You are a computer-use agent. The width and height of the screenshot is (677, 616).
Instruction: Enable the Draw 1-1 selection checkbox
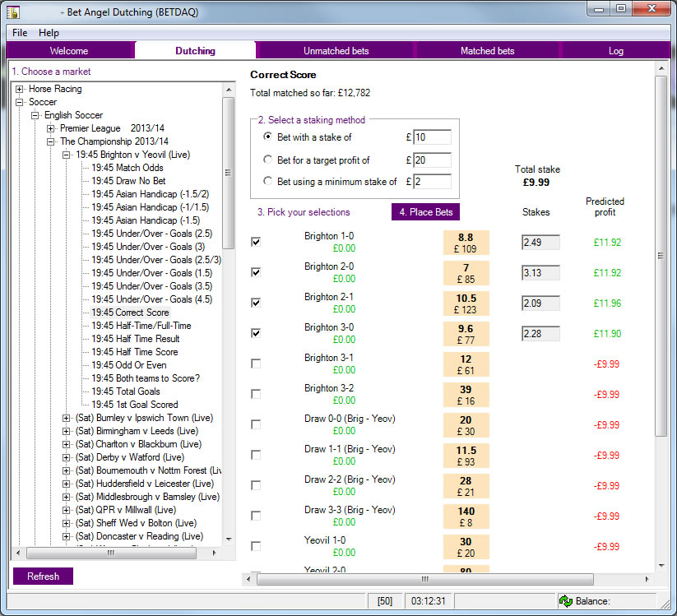256,455
